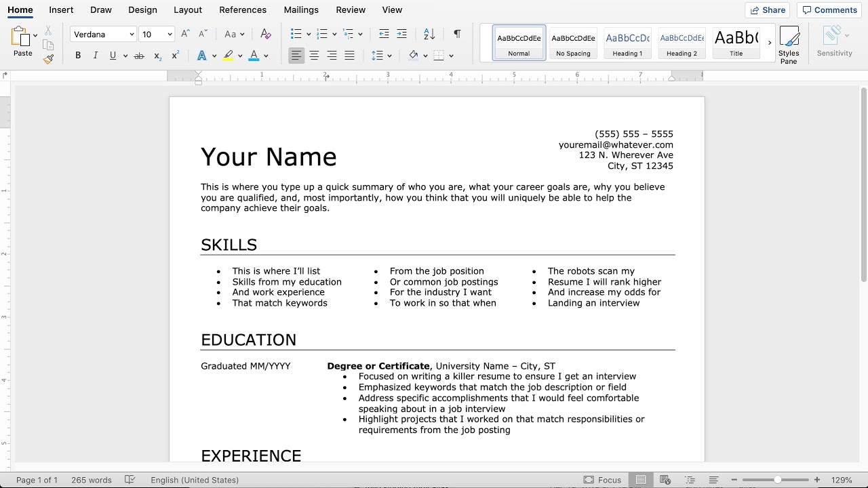This screenshot has width=868, height=488.
Task: Click the Copy icon
Action: click(48, 45)
